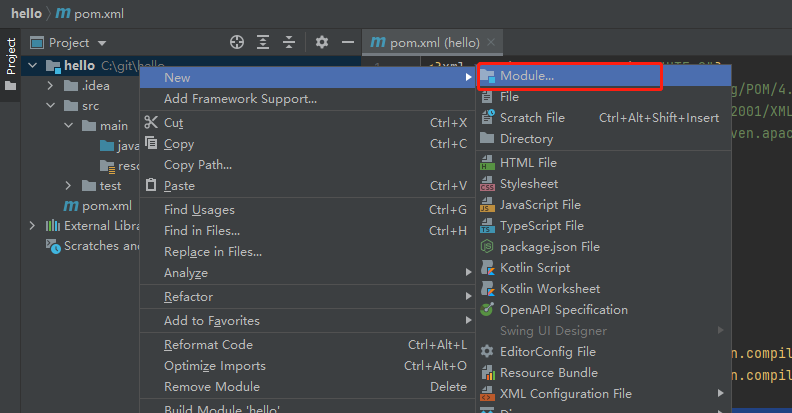
Task: Click the Kotlin Script icon
Action: click(x=487, y=268)
